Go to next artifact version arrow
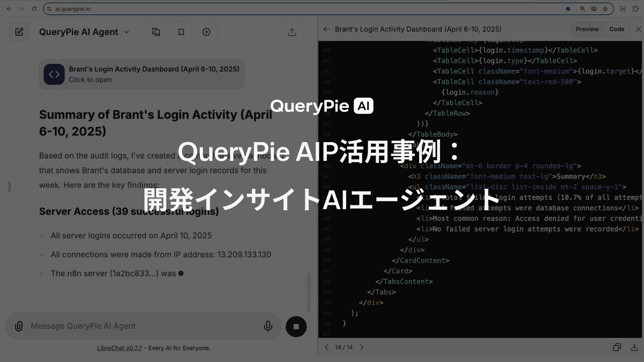This screenshot has width=644, height=362. [x=362, y=348]
